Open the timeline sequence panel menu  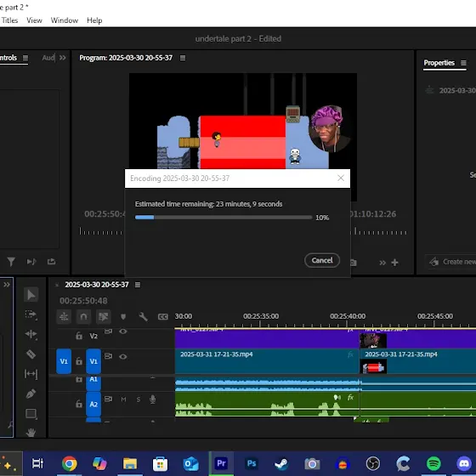coord(138,285)
